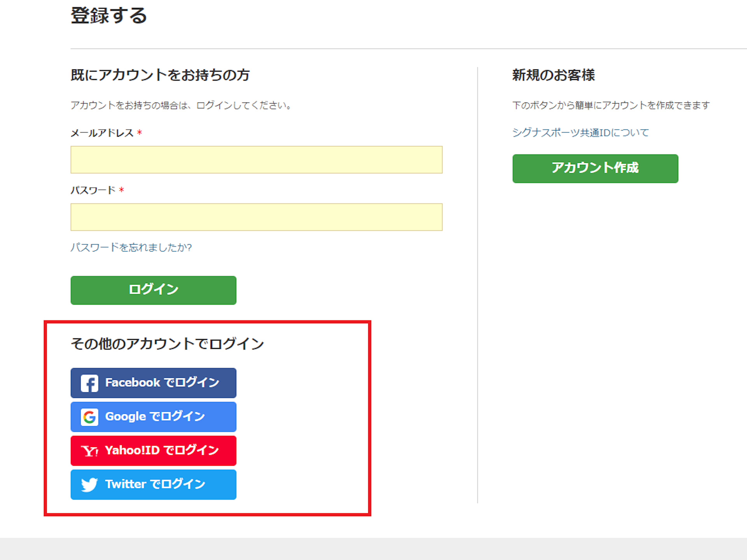Click the Facebook logo icon
747x560 pixels.
click(89, 383)
